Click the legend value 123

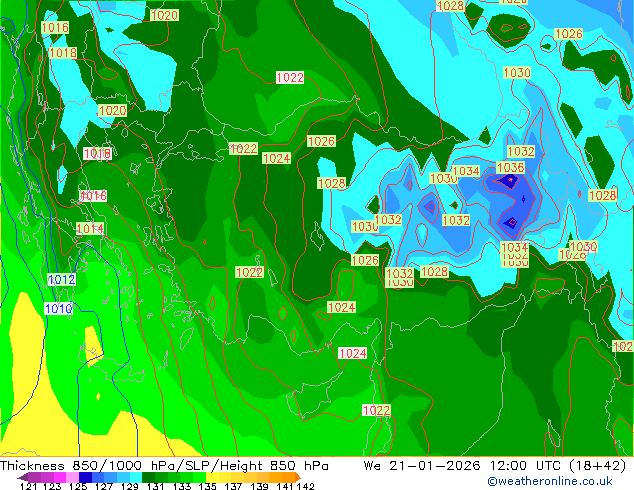coord(52,486)
